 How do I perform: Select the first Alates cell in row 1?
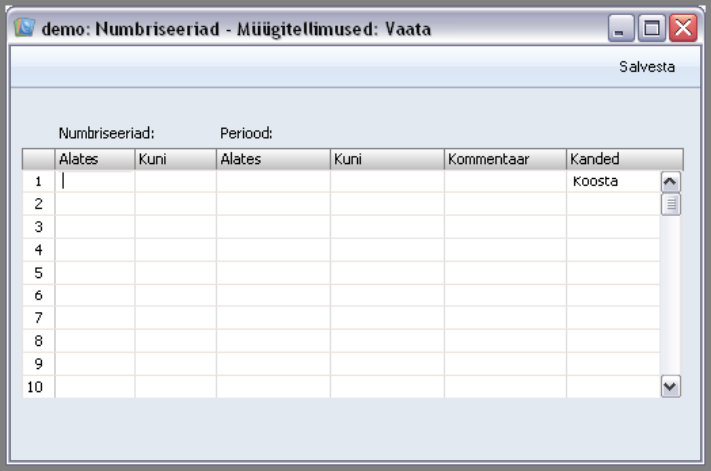[x=95, y=181]
